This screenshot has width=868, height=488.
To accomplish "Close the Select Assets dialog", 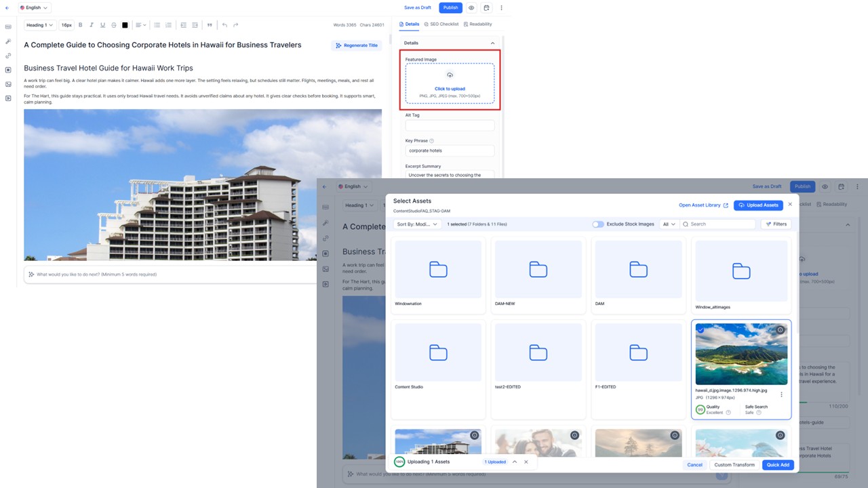I will (x=790, y=204).
